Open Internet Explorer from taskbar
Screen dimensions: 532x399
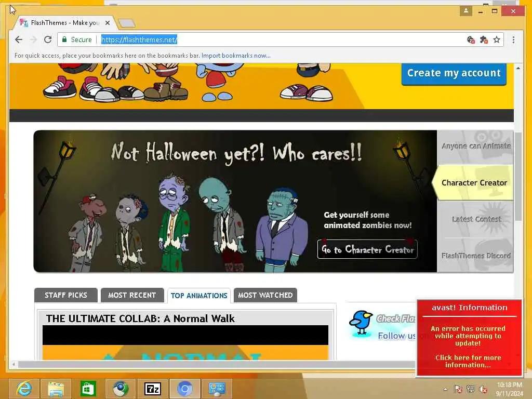pyautogui.click(x=24, y=389)
